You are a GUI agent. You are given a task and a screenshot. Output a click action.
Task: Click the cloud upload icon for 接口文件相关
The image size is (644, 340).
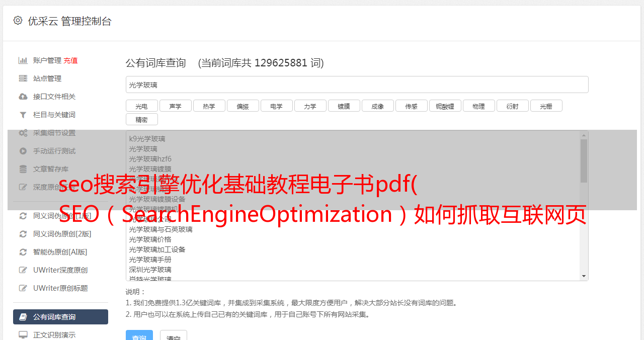[23, 97]
